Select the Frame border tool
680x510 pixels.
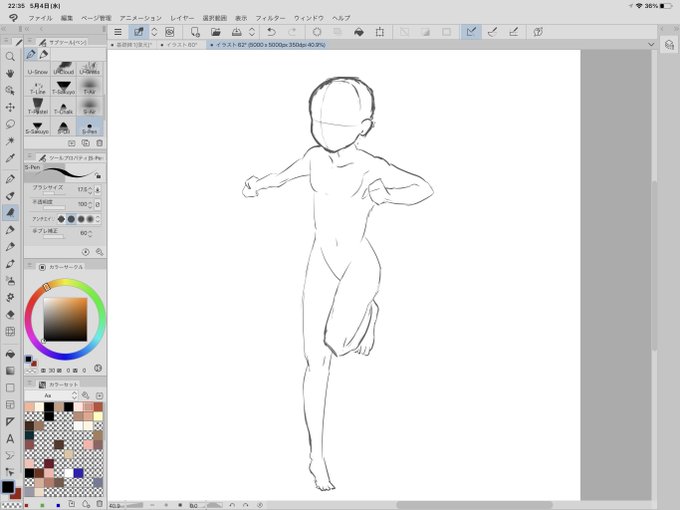point(10,405)
